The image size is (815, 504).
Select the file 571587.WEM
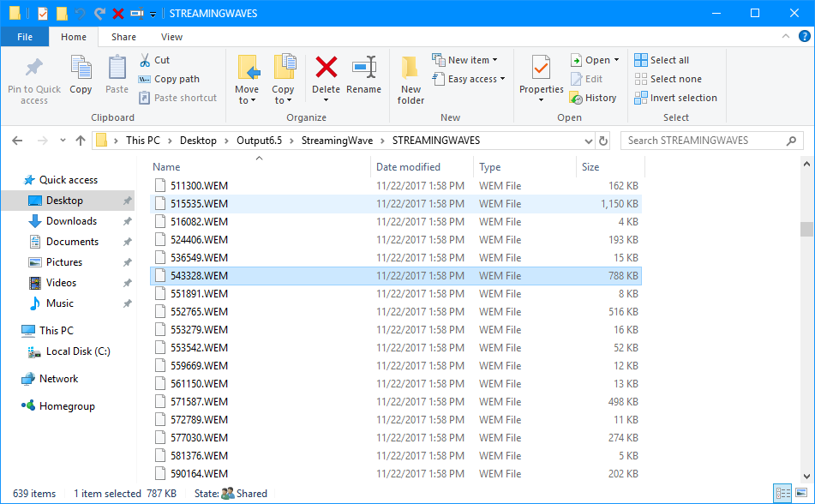pyautogui.click(x=396, y=402)
